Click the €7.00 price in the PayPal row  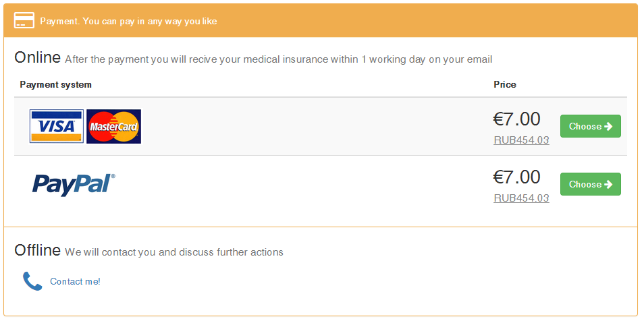coord(516,177)
